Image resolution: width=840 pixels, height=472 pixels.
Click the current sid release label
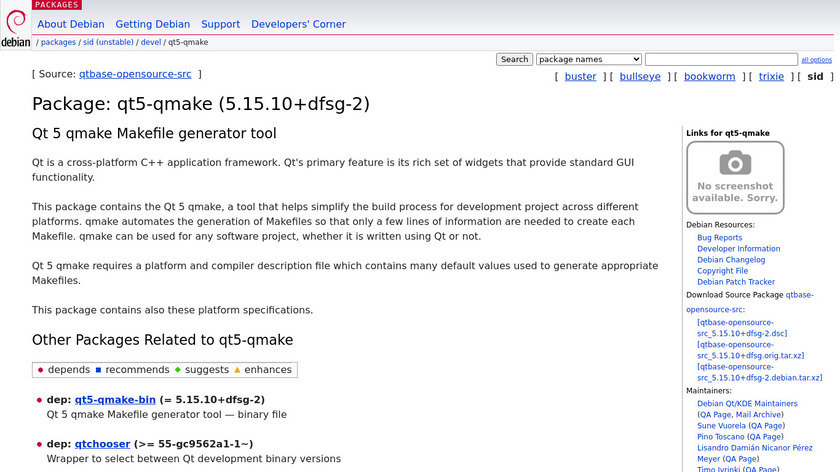pos(815,77)
